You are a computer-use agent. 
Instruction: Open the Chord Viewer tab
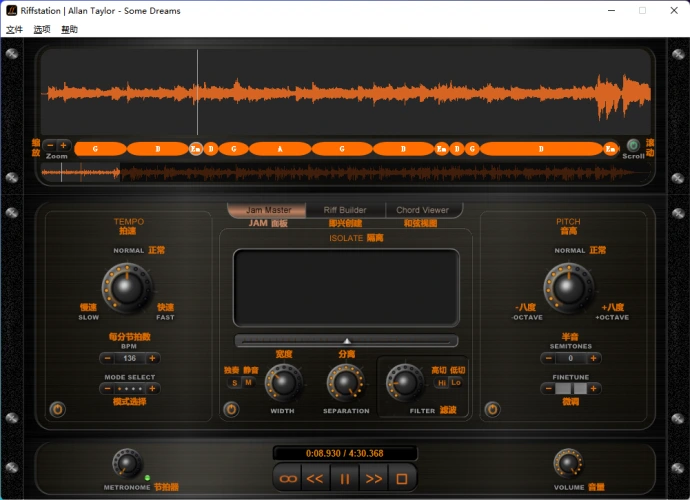[x=422, y=210]
